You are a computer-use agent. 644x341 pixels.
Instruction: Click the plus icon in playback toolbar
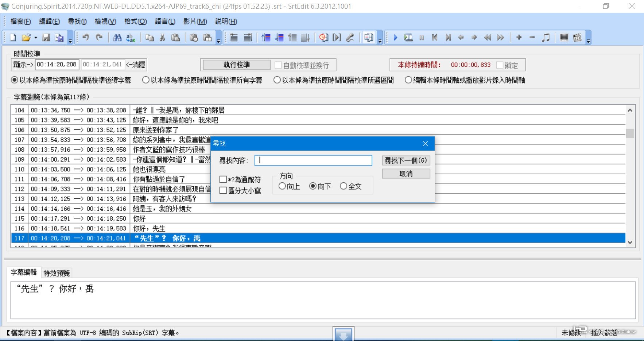[x=519, y=38]
